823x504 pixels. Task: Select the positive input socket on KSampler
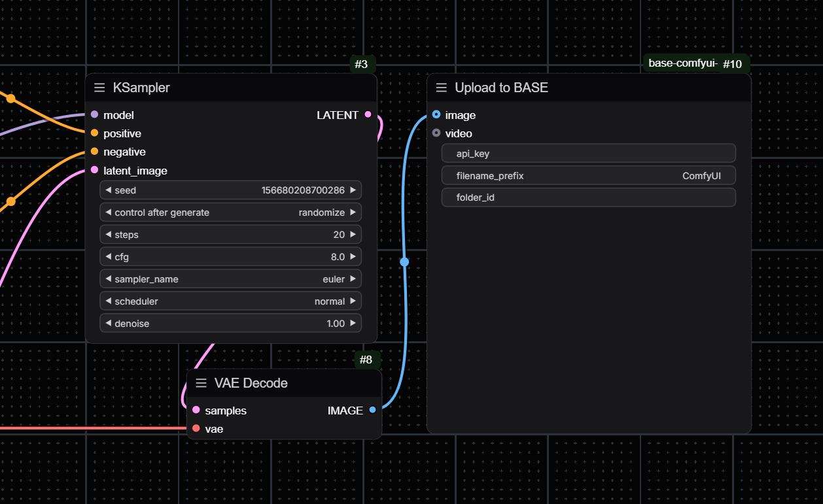(x=94, y=133)
